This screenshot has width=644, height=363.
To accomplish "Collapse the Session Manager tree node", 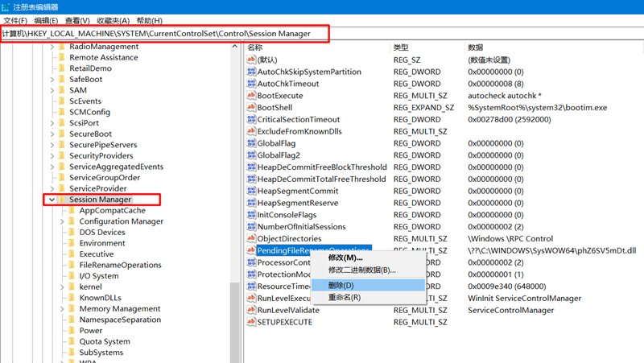I will tap(52, 200).
